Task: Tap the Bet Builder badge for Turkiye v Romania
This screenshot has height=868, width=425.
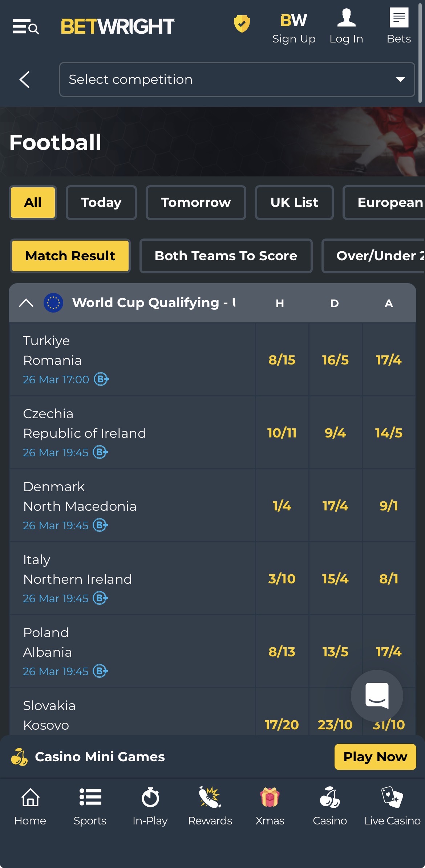Action: pos(101,379)
